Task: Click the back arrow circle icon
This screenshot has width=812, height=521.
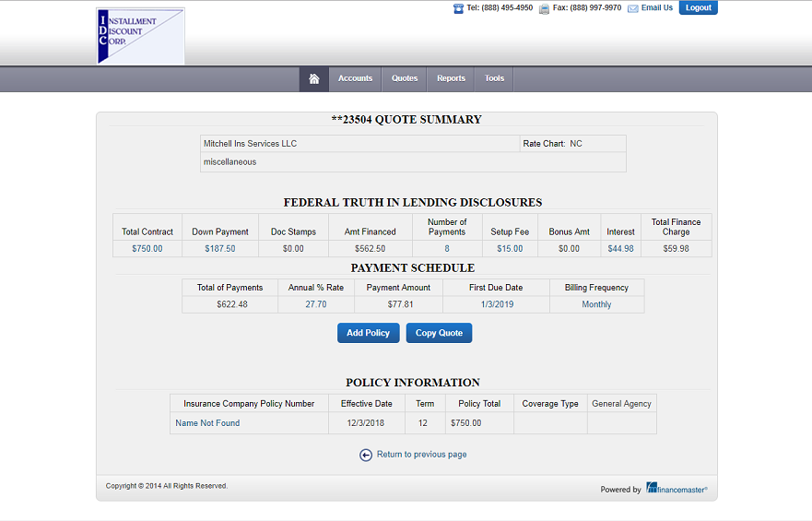Action: pos(366,455)
